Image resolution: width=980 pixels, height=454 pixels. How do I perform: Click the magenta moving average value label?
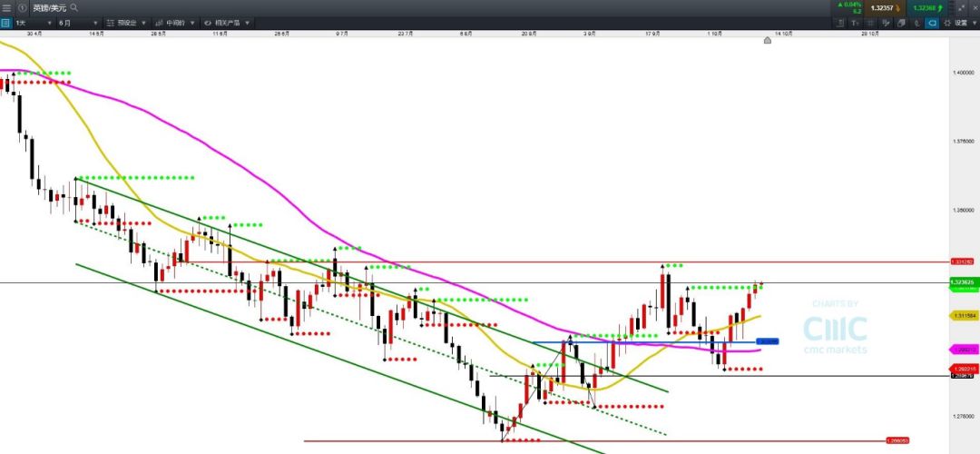(962, 350)
